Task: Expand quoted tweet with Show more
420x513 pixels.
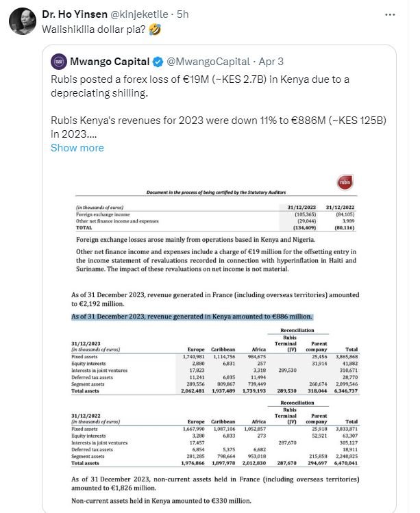Action: point(77,147)
